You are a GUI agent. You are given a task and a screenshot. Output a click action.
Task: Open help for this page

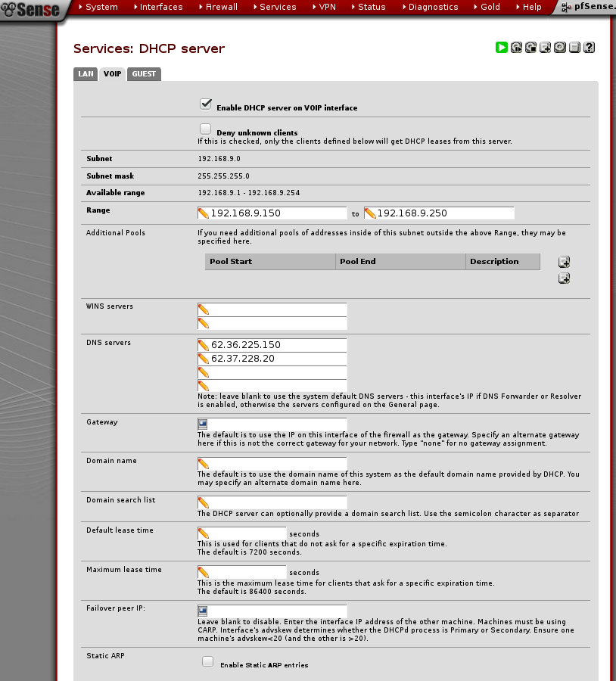[589, 48]
